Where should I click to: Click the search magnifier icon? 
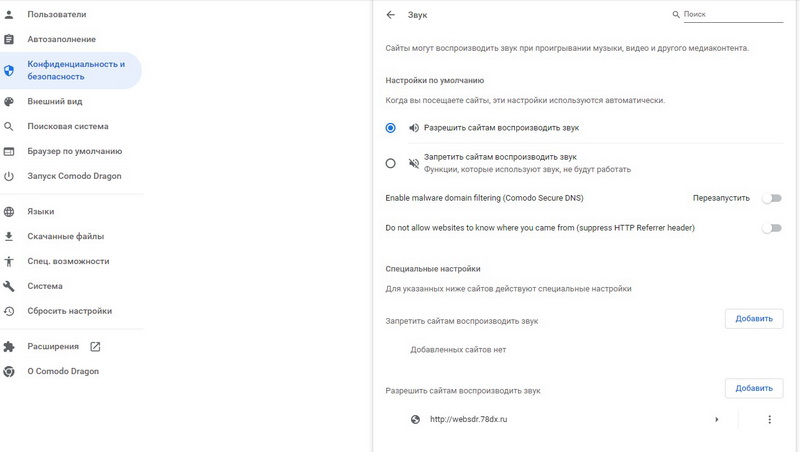(x=676, y=15)
